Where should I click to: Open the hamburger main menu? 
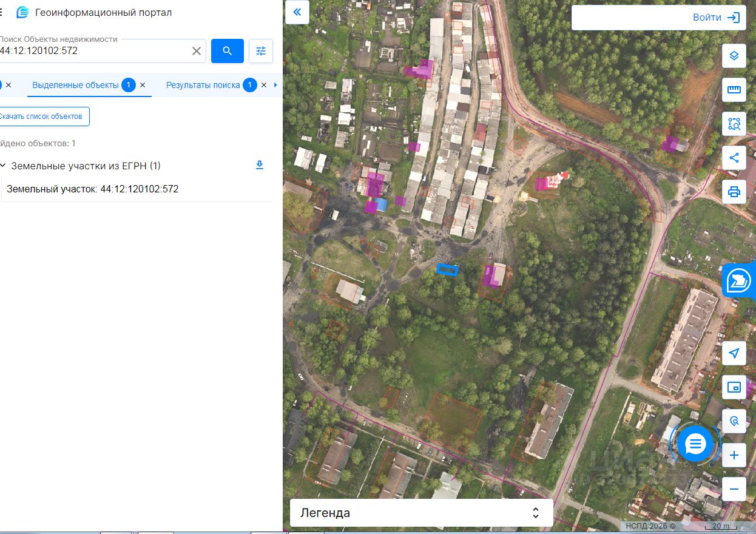coord(2,12)
